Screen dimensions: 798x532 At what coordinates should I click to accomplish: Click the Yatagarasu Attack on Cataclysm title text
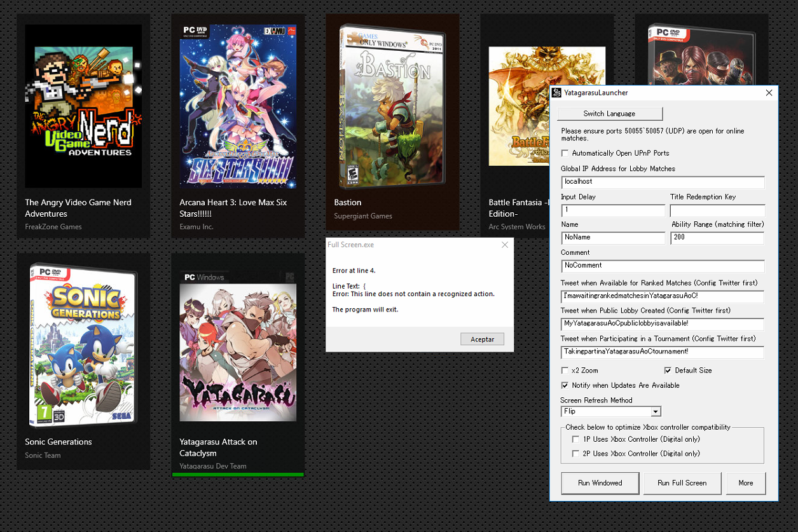(218, 448)
